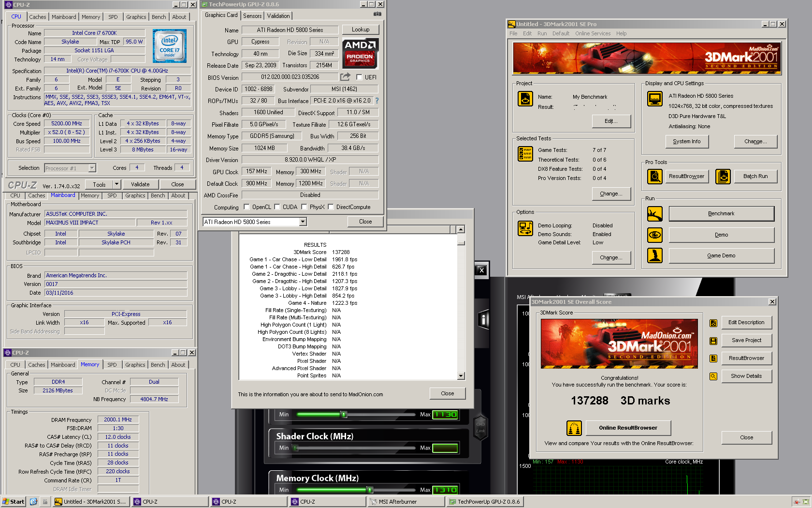Click the Demo eye icon
This screenshot has height=508, width=812.
point(655,235)
